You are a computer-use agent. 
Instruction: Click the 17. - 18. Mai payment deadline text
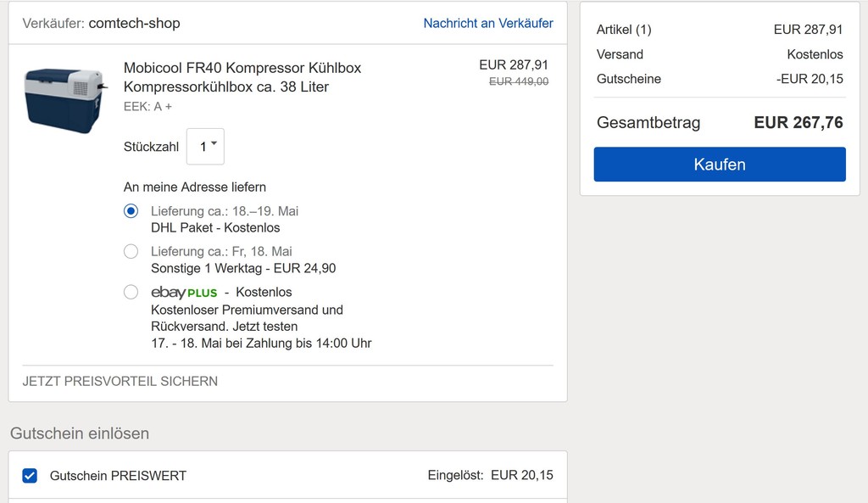click(261, 343)
